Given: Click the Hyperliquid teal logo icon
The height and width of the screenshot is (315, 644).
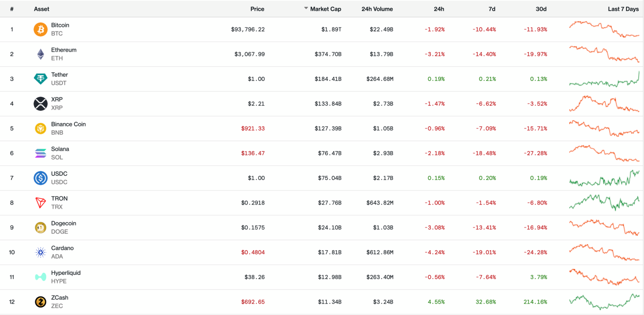Looking at the screenshot, I should 40,277.
